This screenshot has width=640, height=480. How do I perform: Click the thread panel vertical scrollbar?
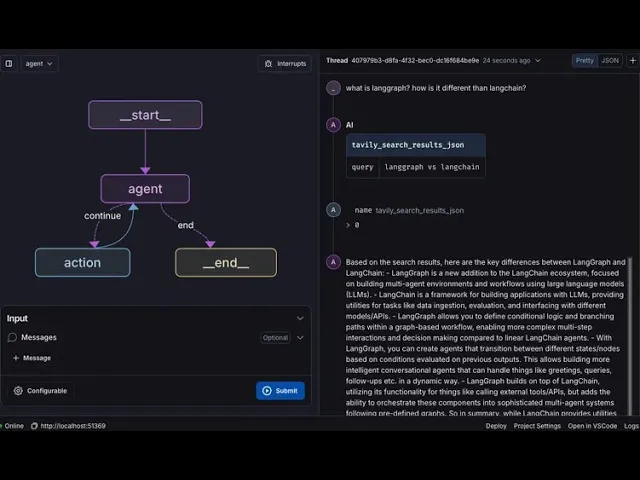[x=630, y=336]
